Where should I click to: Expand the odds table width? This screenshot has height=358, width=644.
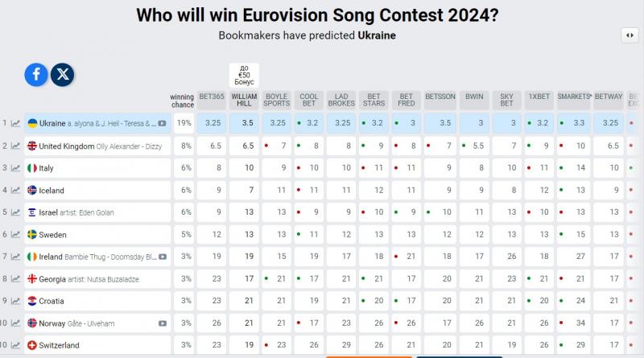(x=629, y=35)
